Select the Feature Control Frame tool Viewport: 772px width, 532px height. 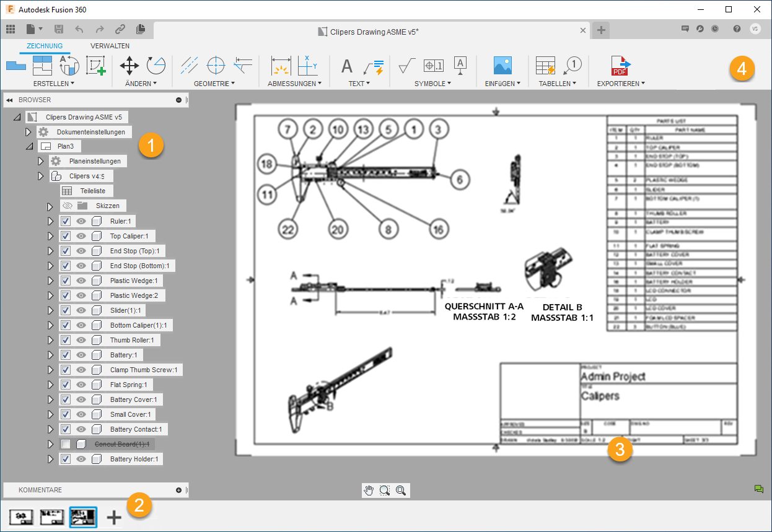[433, 65]
